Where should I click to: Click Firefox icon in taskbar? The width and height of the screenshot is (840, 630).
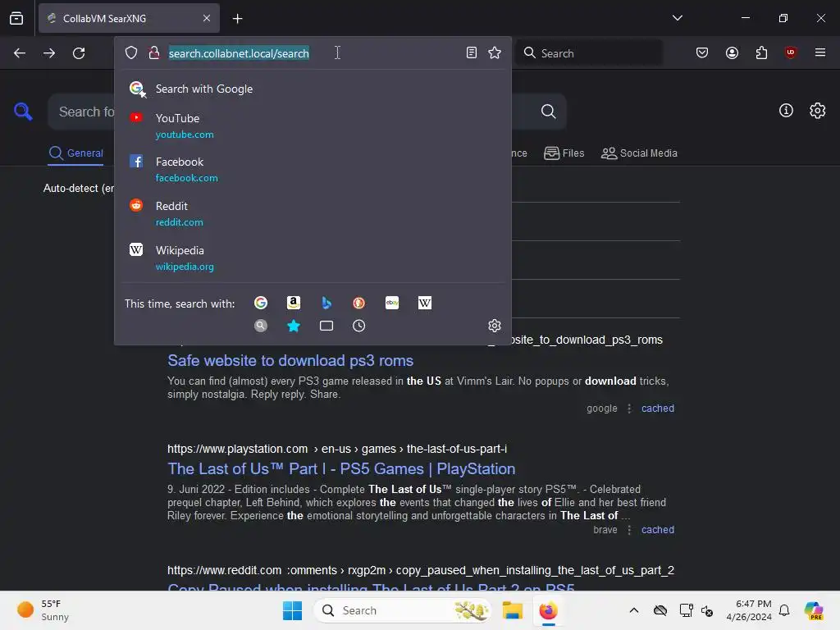click(548, 610)
